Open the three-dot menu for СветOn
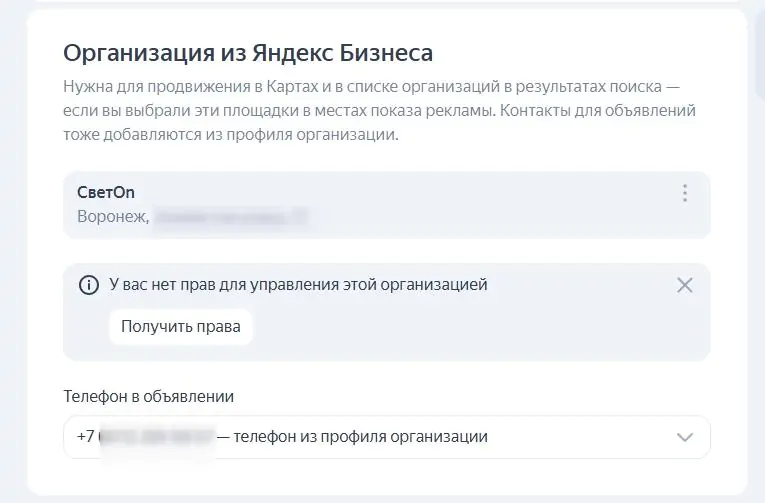 pos(685,193)
